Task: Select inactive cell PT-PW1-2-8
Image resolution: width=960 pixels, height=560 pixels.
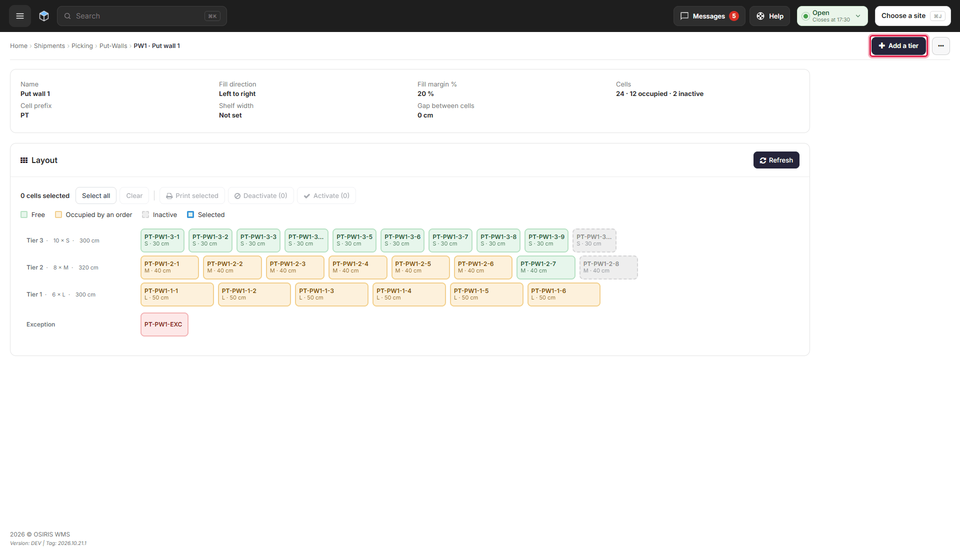Action: point(608,267)
